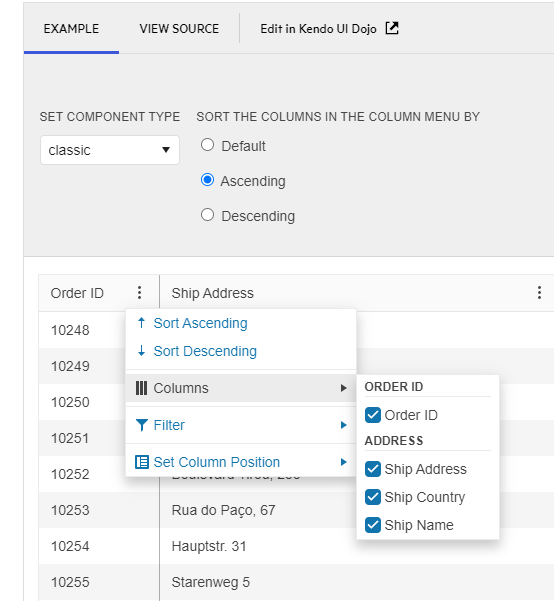Click the Filter funnel icon
Viewport: 554px width, 601px height.
(x=141, y=425)
